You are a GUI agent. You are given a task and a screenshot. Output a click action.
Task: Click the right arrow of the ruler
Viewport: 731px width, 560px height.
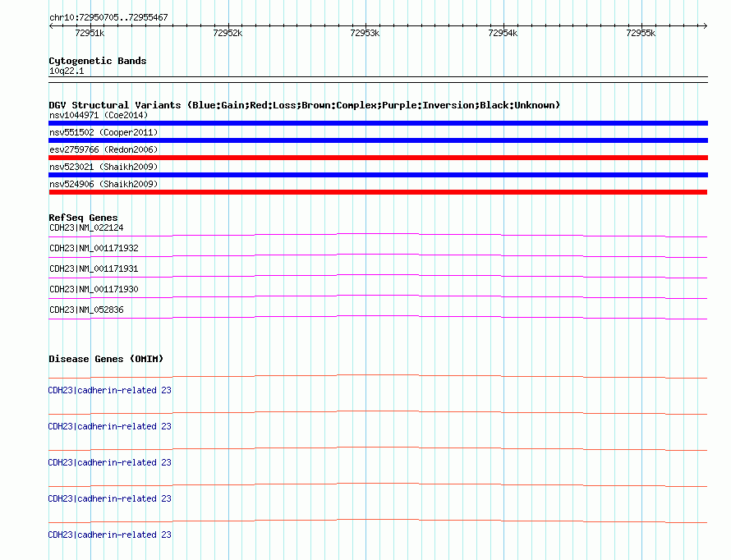705,25
